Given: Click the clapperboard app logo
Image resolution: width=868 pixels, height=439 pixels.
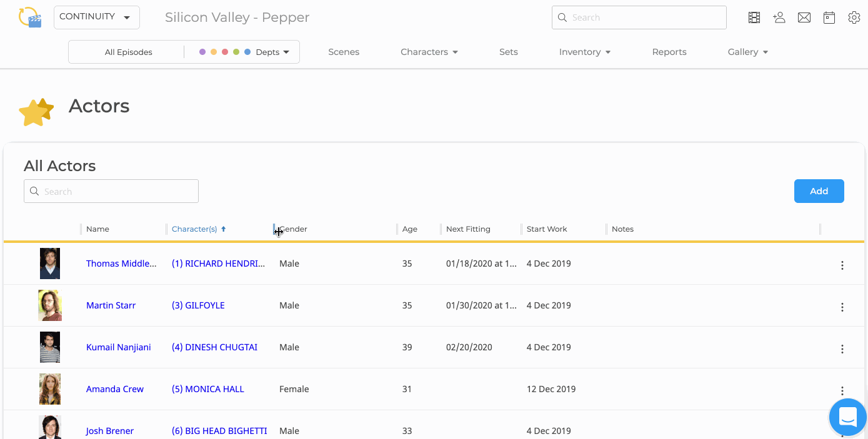Looking at the screenshot, I should [x=29, y=17].
